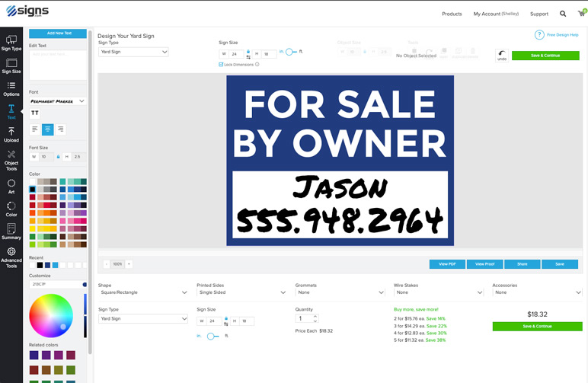Expand the Wire Stakes dropdown
This screenshot has width=588, height=383.
[437, 292]
